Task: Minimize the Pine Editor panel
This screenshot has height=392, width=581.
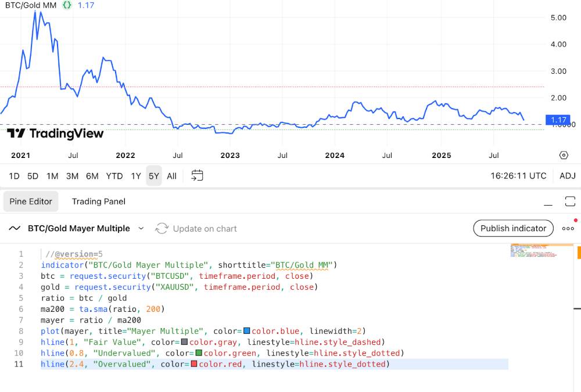Action: pyautogui.click(x=548, y=202)
